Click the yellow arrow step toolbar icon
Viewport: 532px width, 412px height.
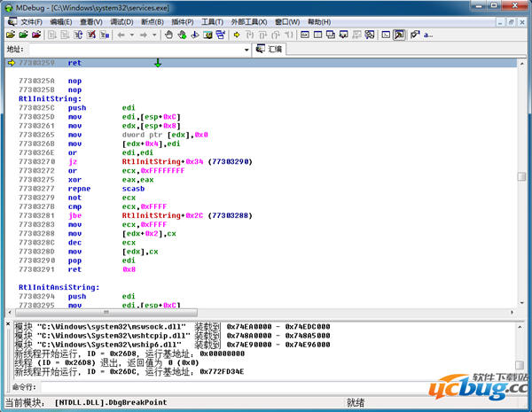pos(237,35)
